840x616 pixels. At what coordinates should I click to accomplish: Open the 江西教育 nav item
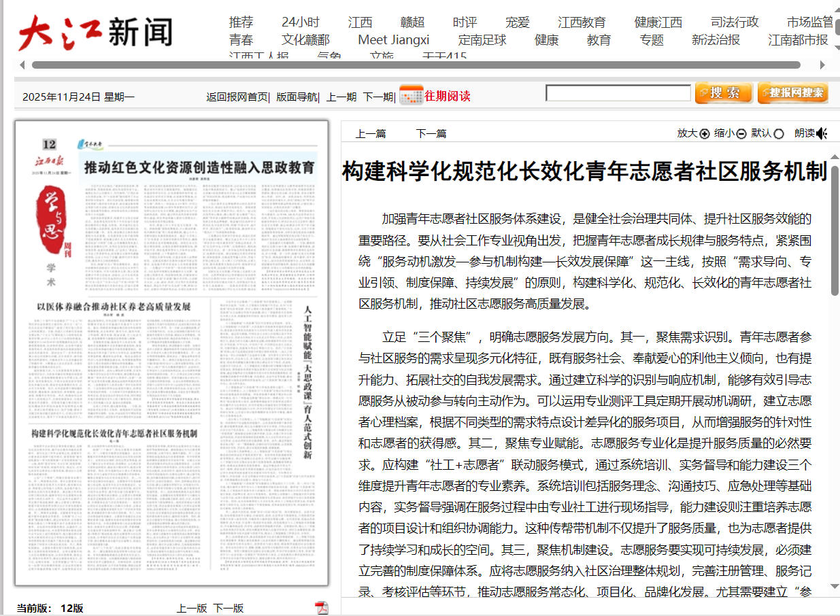tap(582, 22)
